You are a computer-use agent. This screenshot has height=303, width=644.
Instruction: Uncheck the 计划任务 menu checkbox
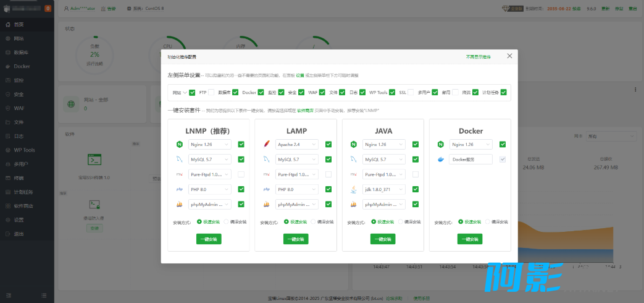[x=504, y=93]
